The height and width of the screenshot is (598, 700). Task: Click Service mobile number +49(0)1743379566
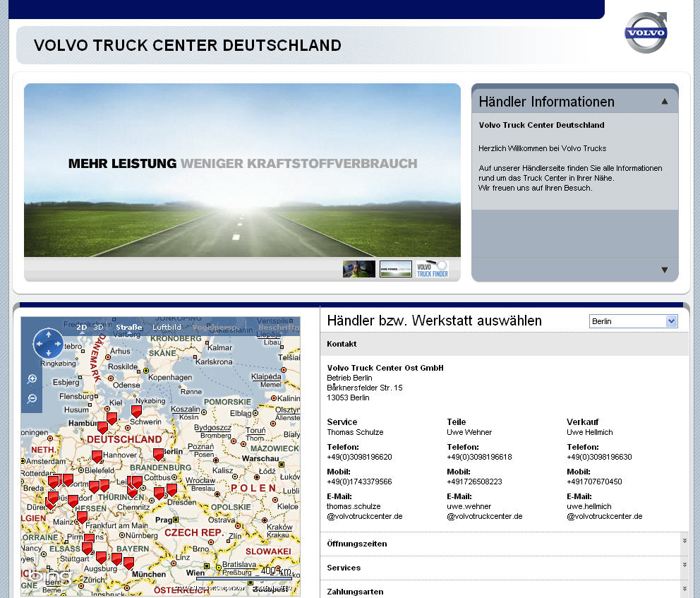[359, 482]
